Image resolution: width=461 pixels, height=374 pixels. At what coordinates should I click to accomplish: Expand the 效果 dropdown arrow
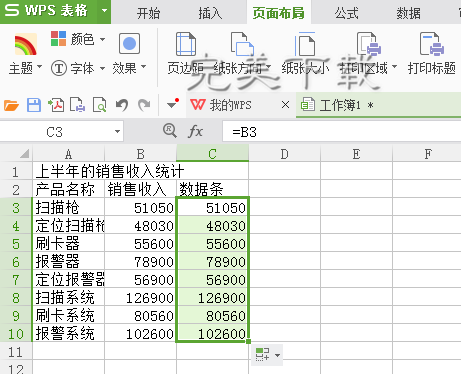pyautogui.click(x=144, y=66)
